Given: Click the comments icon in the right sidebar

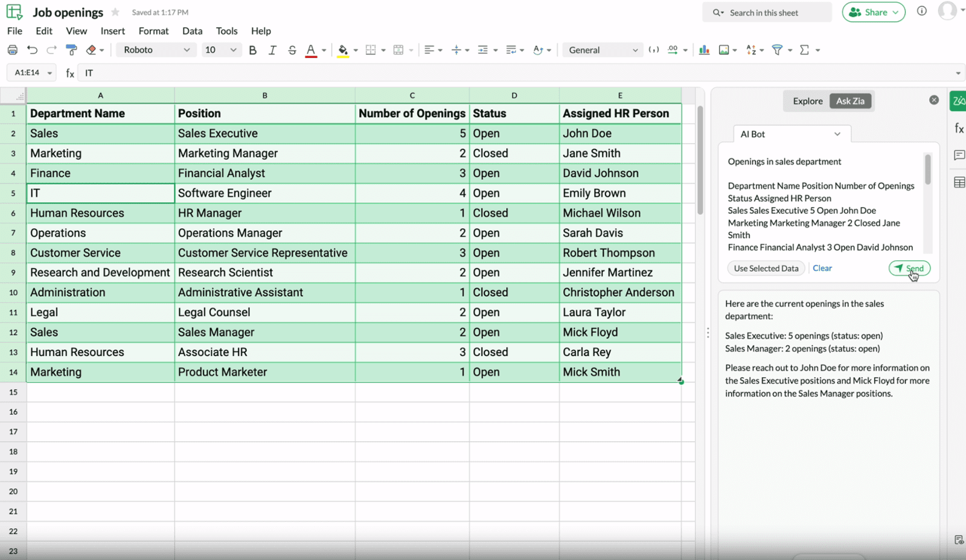Looking at the screenshot, I should (x=958, y=155).
